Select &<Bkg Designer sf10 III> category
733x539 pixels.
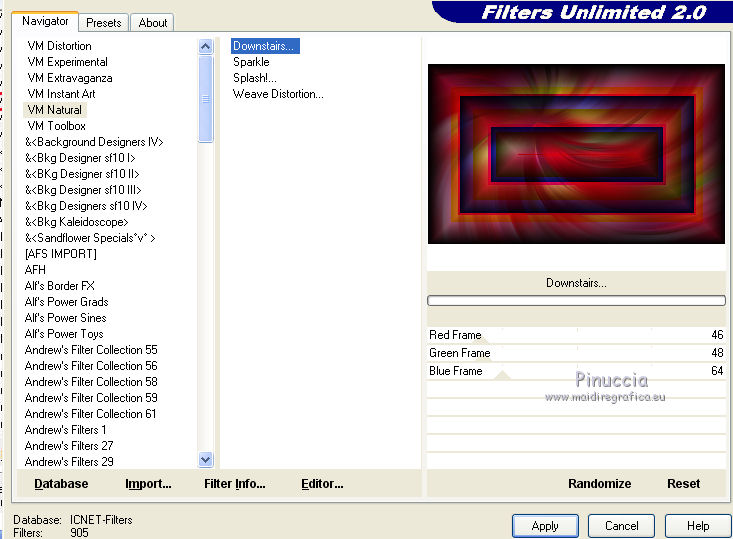click(x=83, y=190)
